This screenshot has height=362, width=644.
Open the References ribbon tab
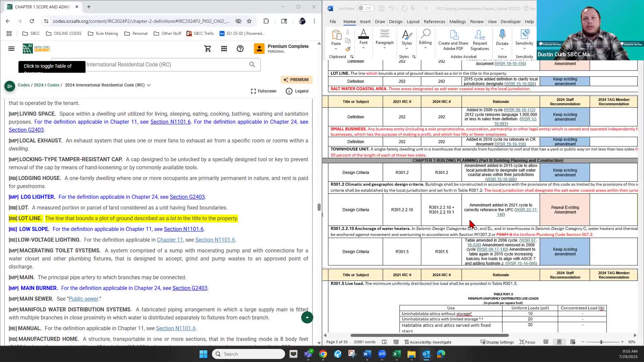pyautogui.click(x=434, y=21)
